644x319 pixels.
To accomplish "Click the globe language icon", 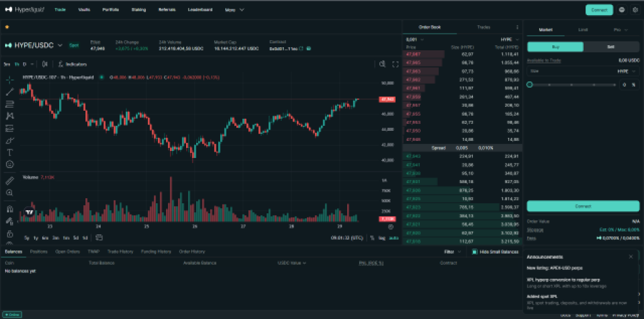I will pos(622,10).
